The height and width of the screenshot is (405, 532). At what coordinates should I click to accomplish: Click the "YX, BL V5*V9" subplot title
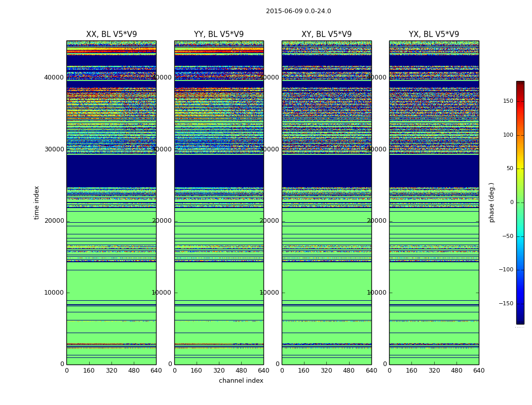point(434,34)
